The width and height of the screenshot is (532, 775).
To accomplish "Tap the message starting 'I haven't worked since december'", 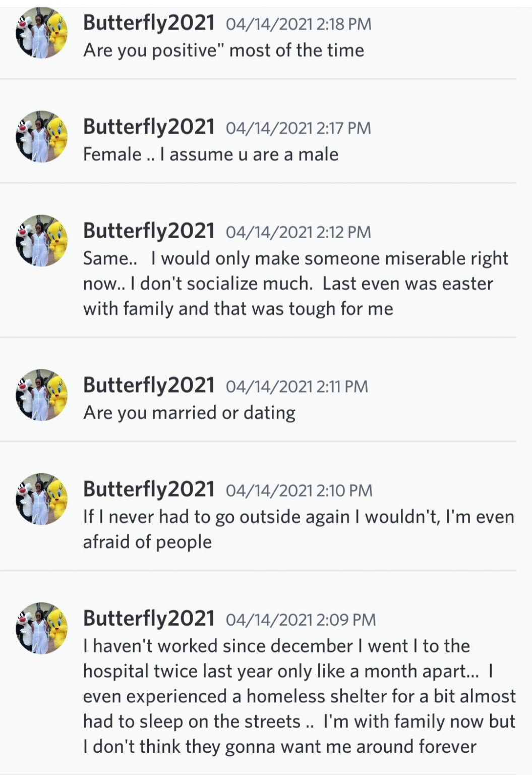I will [x=299, y=696].
